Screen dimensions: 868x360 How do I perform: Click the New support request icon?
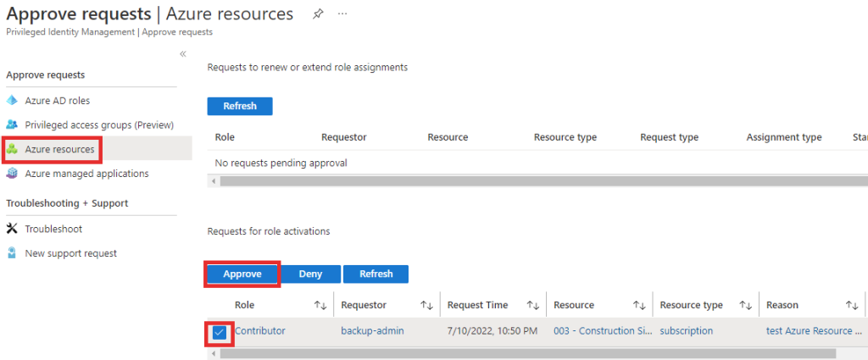coord(12,253)
